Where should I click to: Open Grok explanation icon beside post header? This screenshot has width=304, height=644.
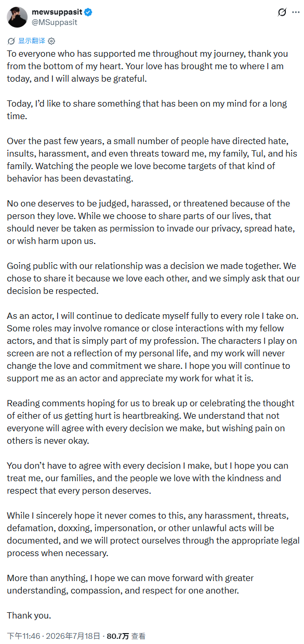point(282,12)
